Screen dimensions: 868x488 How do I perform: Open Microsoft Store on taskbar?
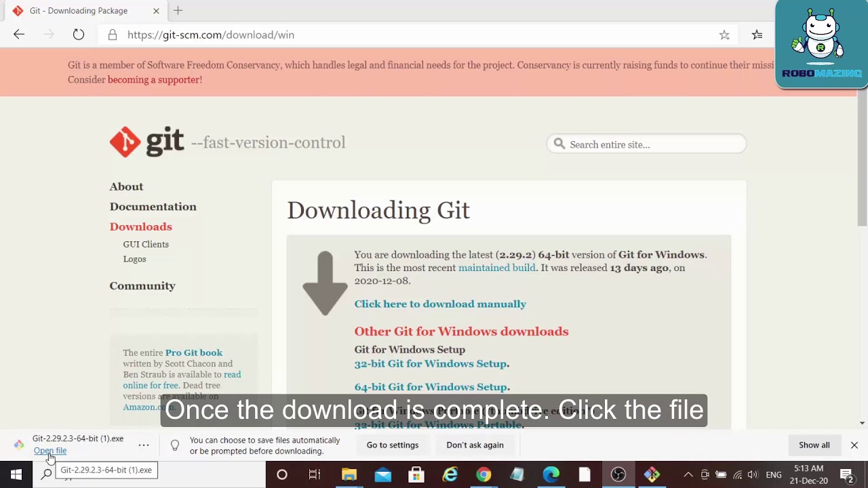[416, 474]
